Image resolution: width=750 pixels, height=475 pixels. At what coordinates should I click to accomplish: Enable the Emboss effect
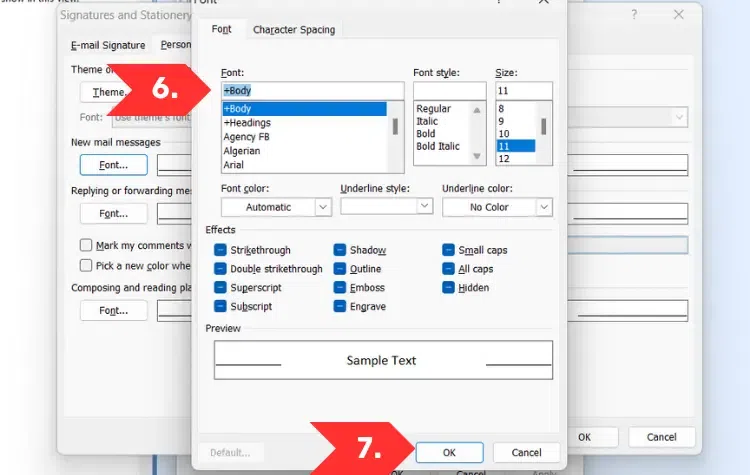[x=340, y=287]
